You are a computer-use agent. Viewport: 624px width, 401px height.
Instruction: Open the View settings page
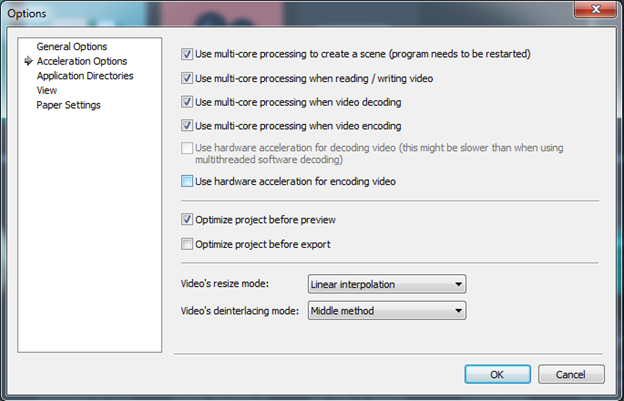[x=47, y=90]
